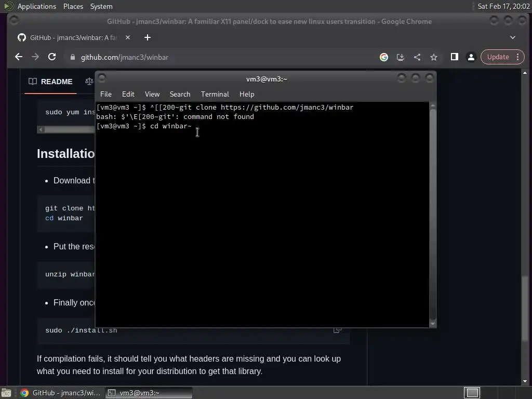Viewport: 532px width, 399px height.
Task: Click page scroll up arrow
Action: [x=525, y=73]
